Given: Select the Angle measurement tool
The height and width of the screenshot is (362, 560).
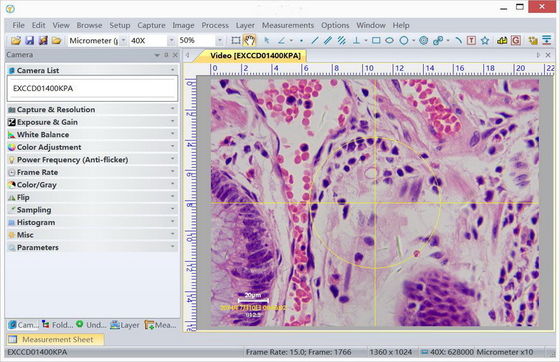Looking at the screenshot, I should point(281,40).
